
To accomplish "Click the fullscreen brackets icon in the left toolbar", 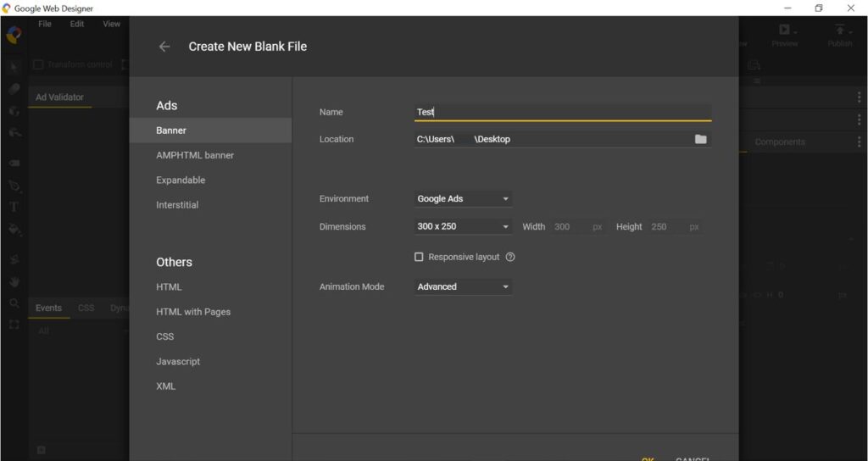I will (x=14, y=325).
